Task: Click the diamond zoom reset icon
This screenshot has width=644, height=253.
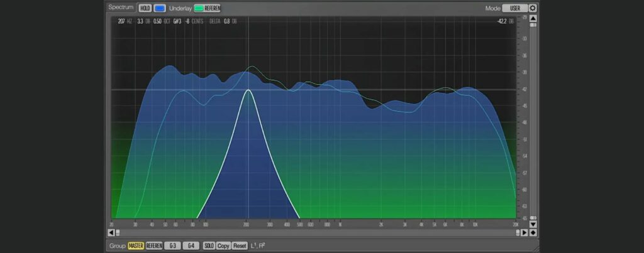Action: click(x=533, y=233)
